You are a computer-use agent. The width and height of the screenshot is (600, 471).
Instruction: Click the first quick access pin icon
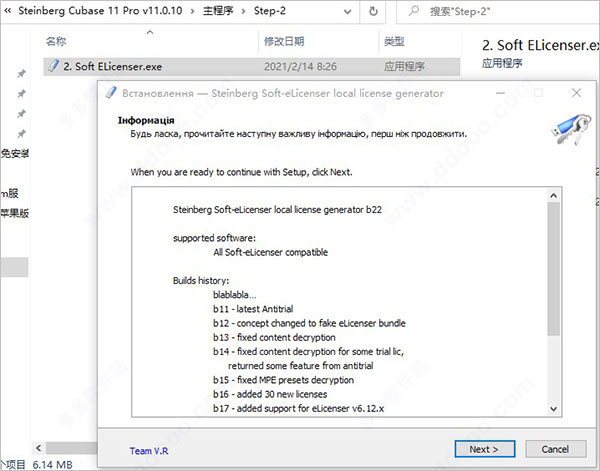pos(22,74)
